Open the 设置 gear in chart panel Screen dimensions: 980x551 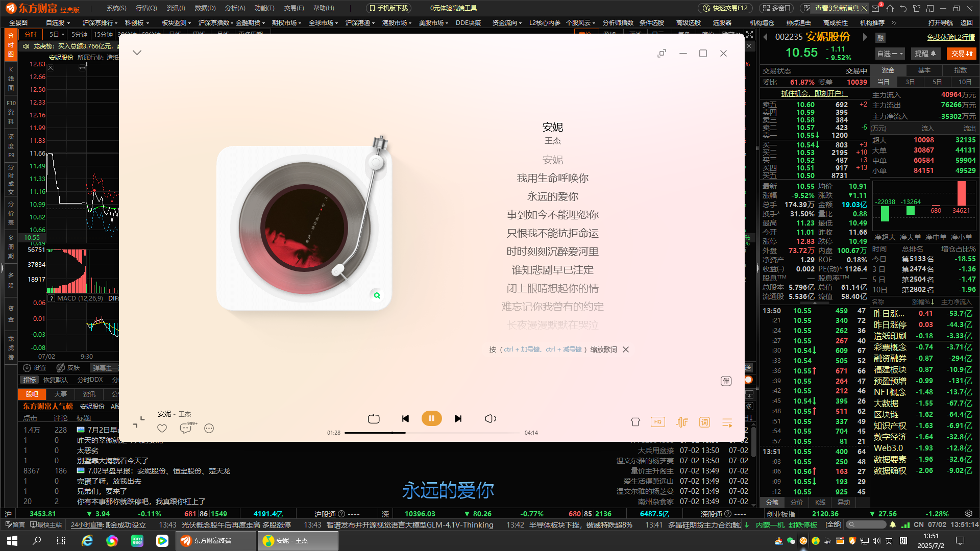[x=34, y=368]
